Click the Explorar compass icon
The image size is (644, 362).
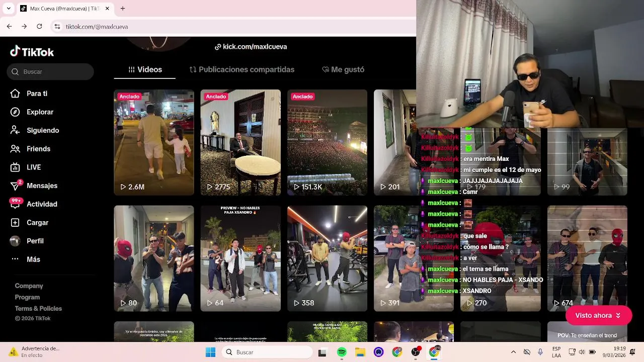tap(15, 112)
